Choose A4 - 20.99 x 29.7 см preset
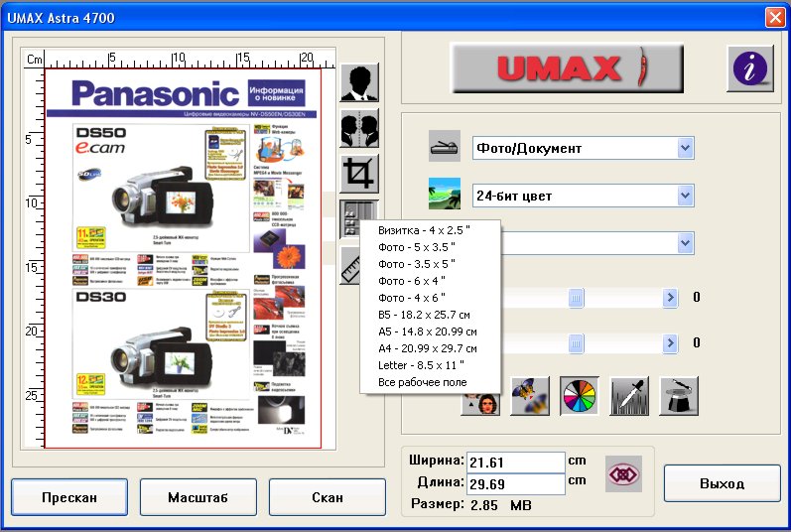The image size is (791, 532). pyautogui.click(x=431, y=348)
